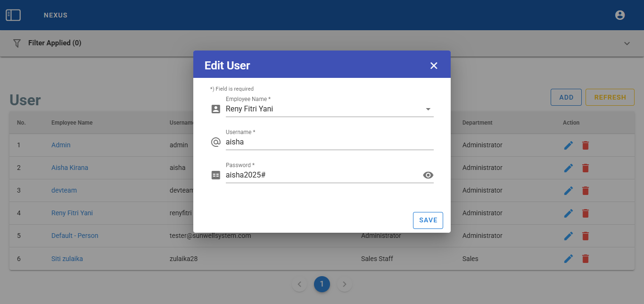The width and height of the screenshot is (644, 304).
Task: Delete the Aisha Kirana user row
Action: 586,168
